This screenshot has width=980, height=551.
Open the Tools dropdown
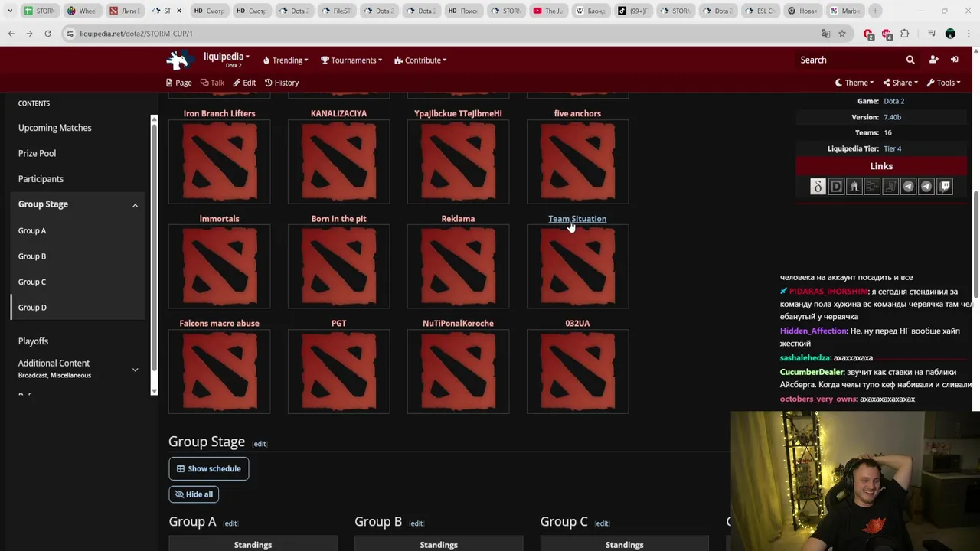pyautogui.click(x=943, y=83)
